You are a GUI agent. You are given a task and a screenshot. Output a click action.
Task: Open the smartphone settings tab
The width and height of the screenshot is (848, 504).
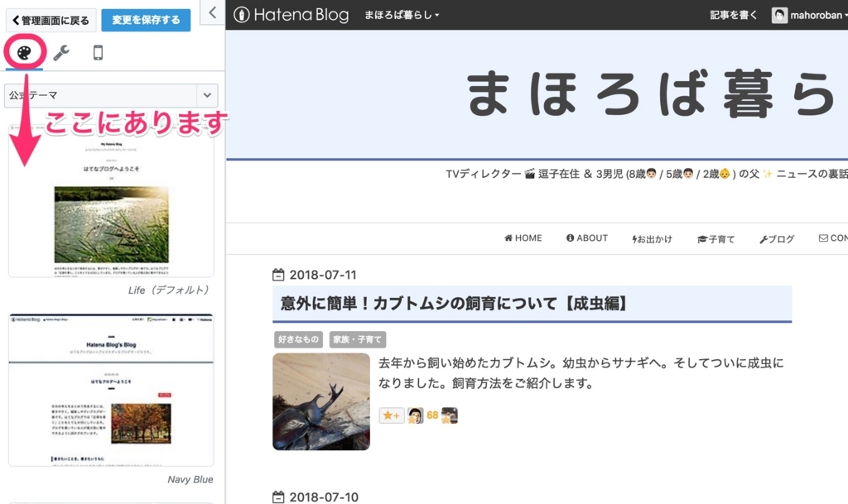coord(98,53)
